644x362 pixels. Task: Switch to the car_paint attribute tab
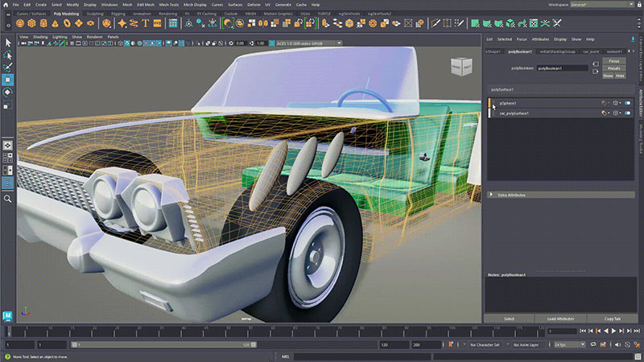[591, 51]
